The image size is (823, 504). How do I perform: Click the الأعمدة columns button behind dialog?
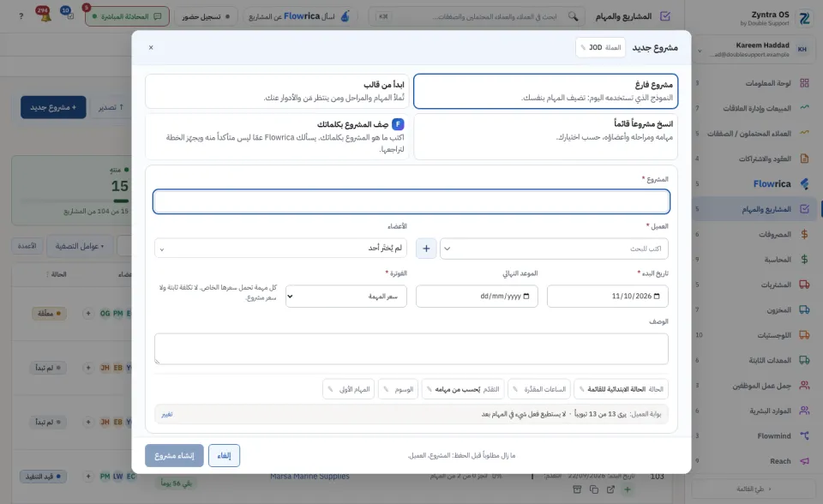pos(27,246)
